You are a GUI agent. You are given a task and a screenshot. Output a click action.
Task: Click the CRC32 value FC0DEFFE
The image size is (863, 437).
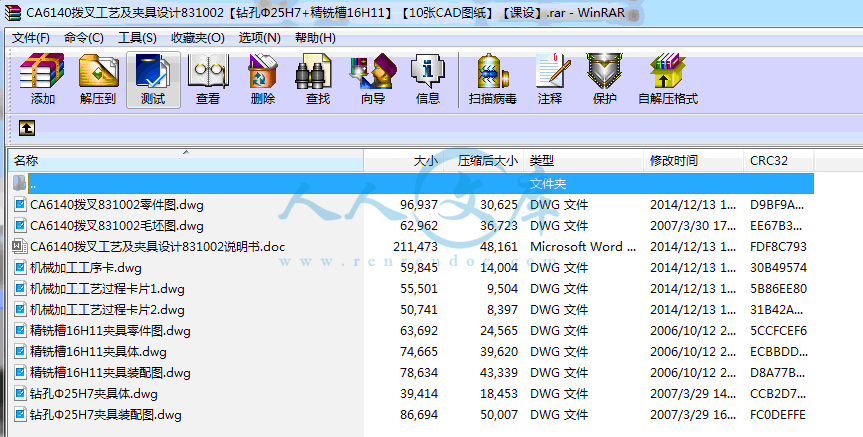tap(778, 414)
